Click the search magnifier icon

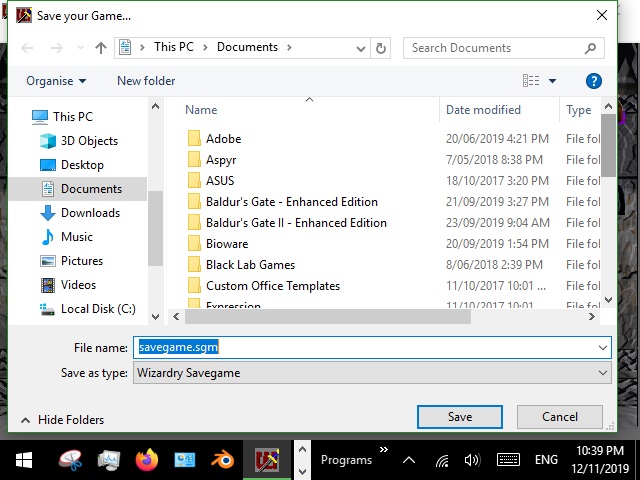pos(590,48)
